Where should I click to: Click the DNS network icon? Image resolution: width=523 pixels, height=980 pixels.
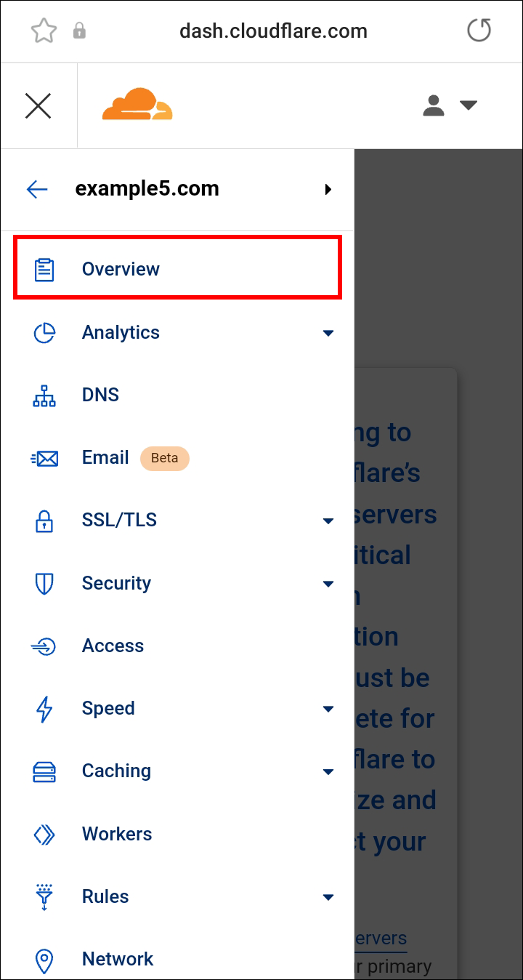(x=44, y=395)
